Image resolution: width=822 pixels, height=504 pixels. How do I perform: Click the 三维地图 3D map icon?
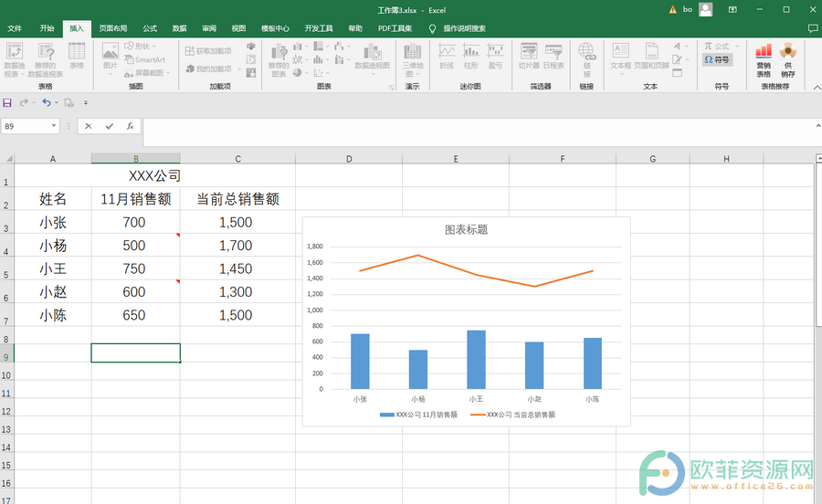(413, 59)
